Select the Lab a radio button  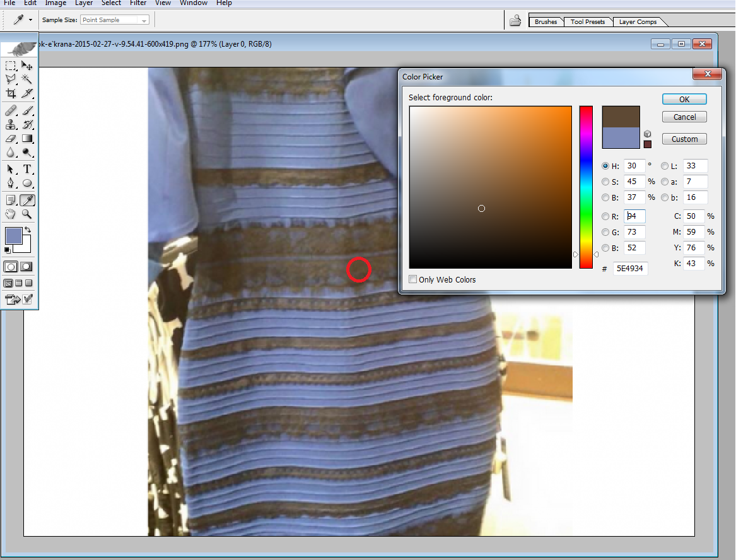pyautogui.click(x=665, y=182)
